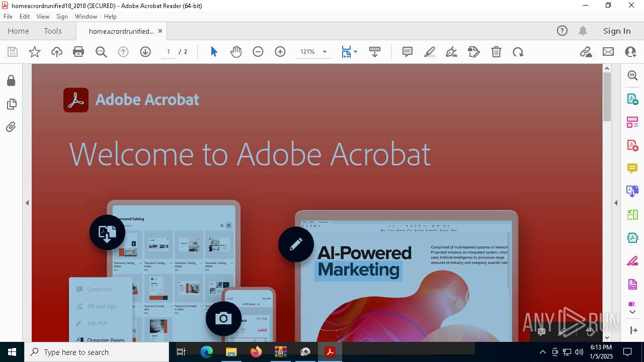Open the Create PDF tool in the right pane
Screen dimensions: 644x362
[x=632, y=145]
